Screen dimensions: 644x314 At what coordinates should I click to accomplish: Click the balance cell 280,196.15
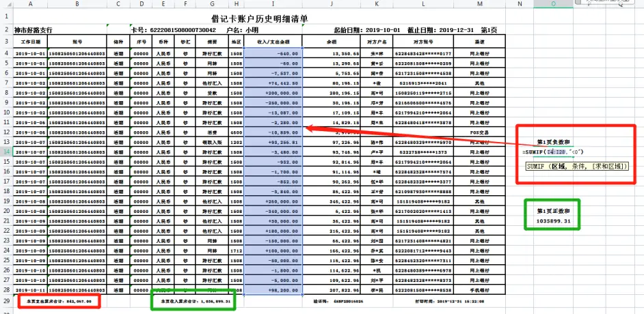pos(332,93)
